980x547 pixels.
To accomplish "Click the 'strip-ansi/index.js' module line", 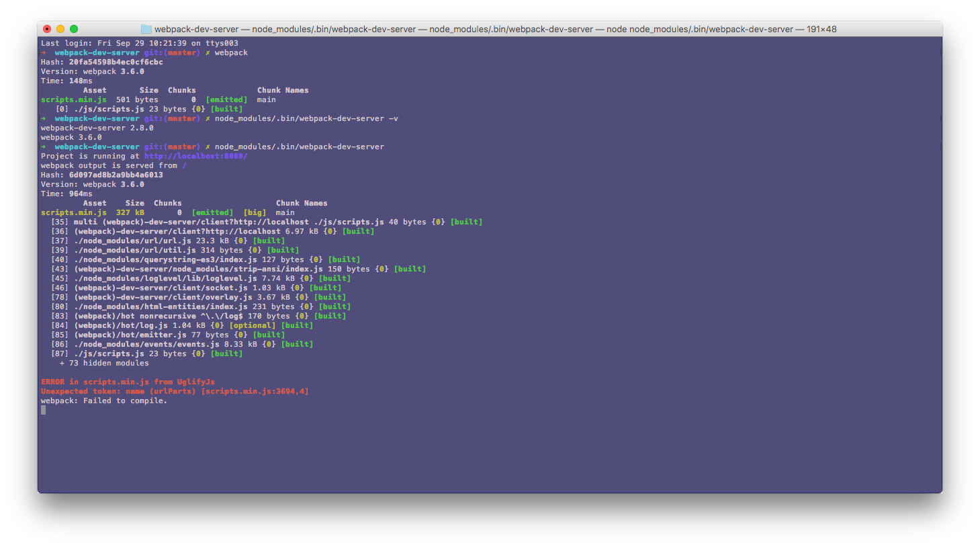I will (x=238, y=269).
